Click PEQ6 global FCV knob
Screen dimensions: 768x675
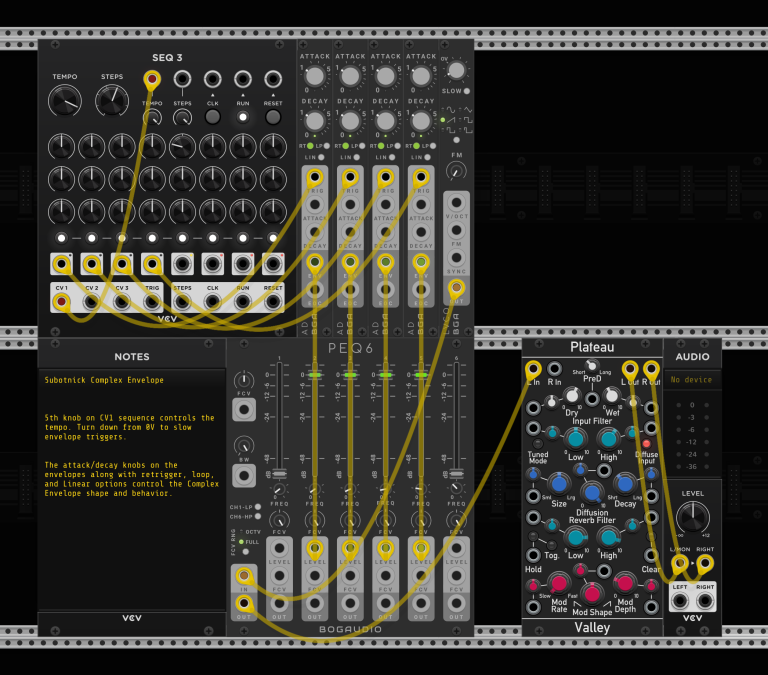243,380
